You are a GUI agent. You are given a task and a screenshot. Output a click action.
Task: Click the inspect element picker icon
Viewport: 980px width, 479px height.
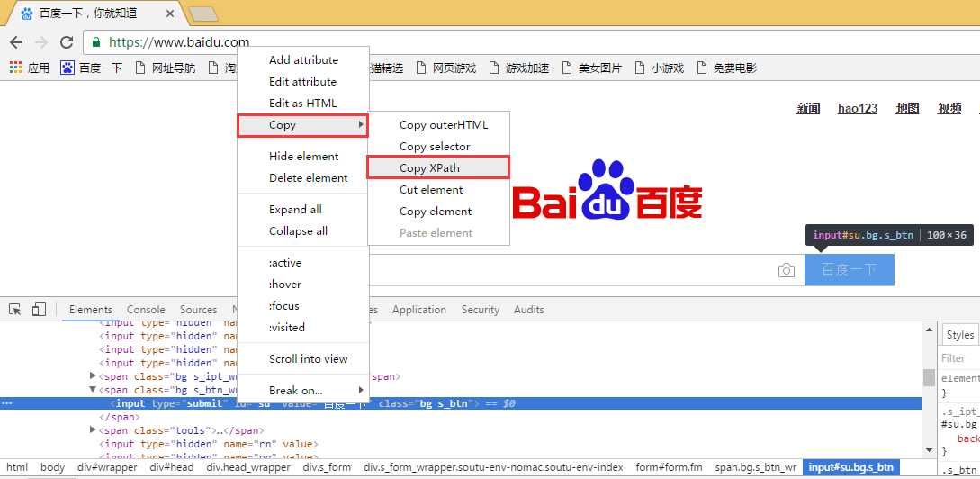click(15, 310)
